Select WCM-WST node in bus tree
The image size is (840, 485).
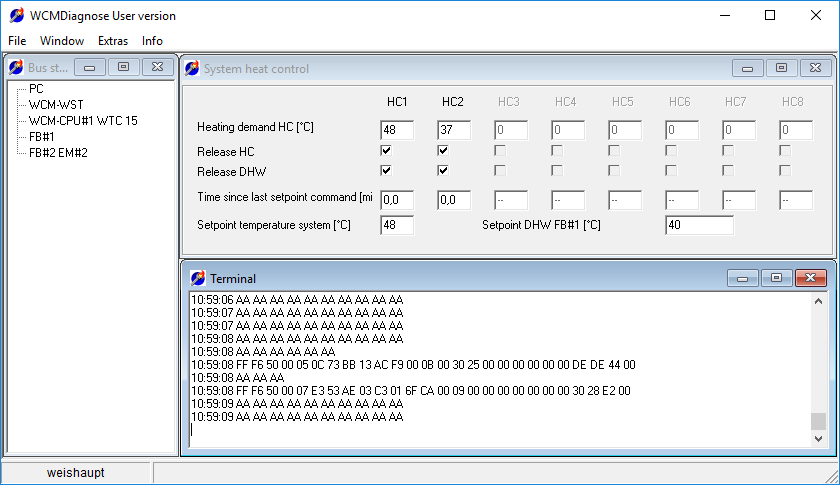[56, 105]
